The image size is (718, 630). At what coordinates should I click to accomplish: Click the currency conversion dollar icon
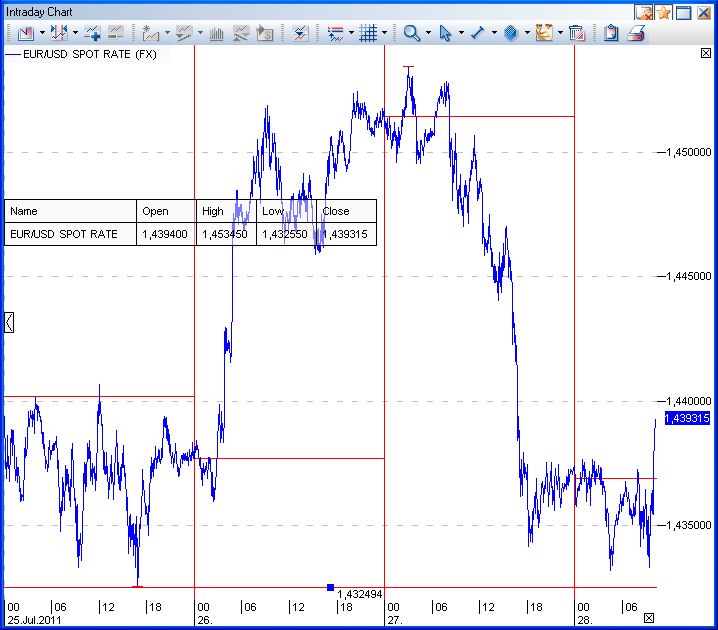click(x=265, y=33)
